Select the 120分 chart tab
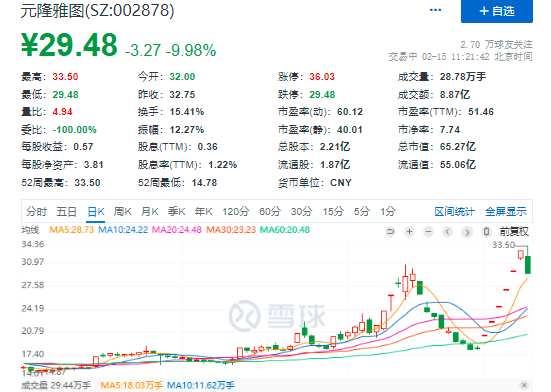The width and height of the screenshot is (551, 392). 235,211
